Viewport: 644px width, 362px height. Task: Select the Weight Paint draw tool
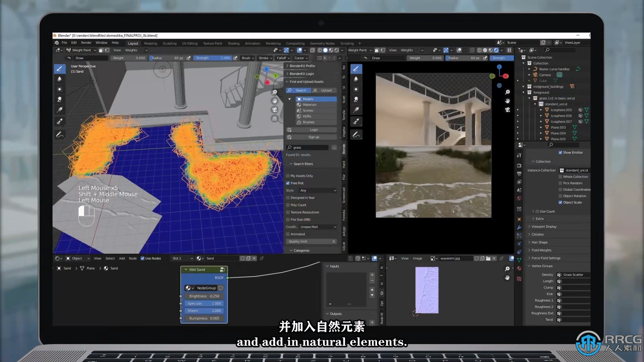click(59, 68)
